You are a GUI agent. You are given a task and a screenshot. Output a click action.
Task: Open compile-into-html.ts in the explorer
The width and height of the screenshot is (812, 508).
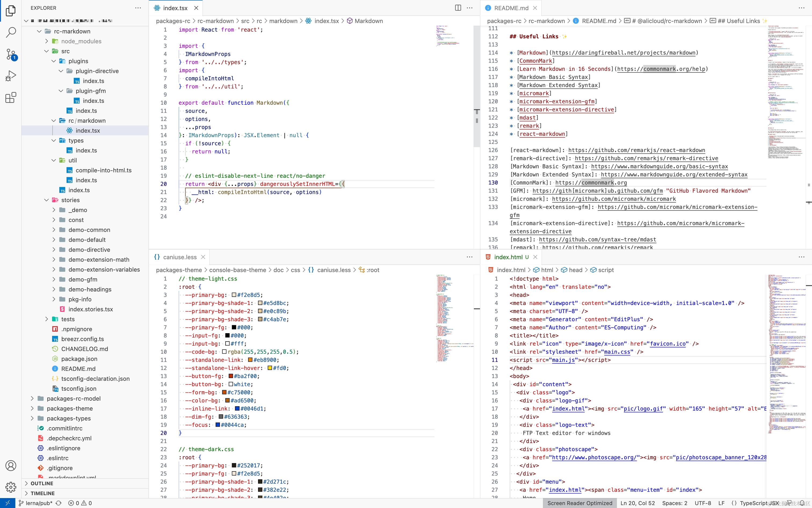tap(103, 170)
